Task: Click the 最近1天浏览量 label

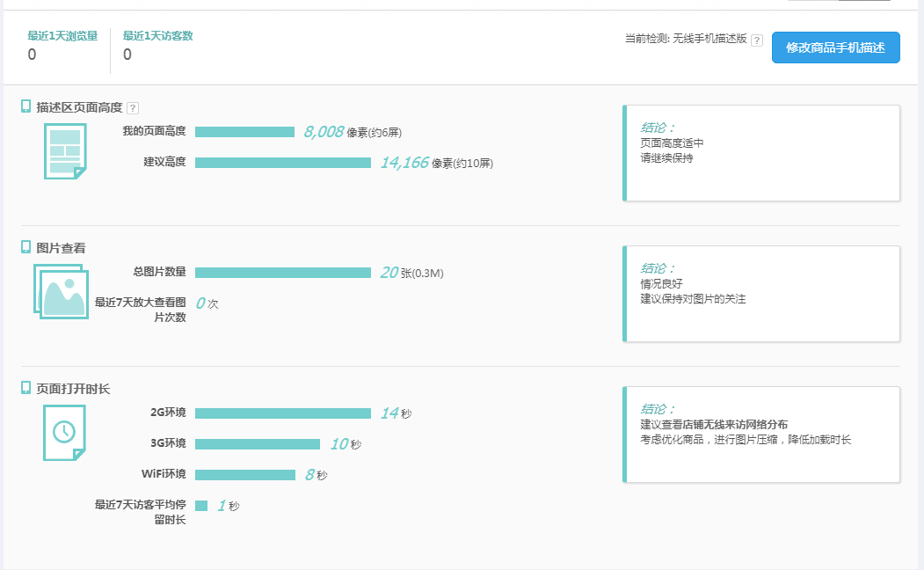Action: [x=62, y=36]
